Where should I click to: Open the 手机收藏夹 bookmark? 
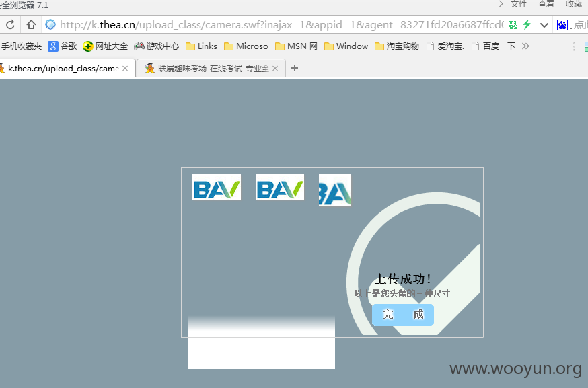21,46
